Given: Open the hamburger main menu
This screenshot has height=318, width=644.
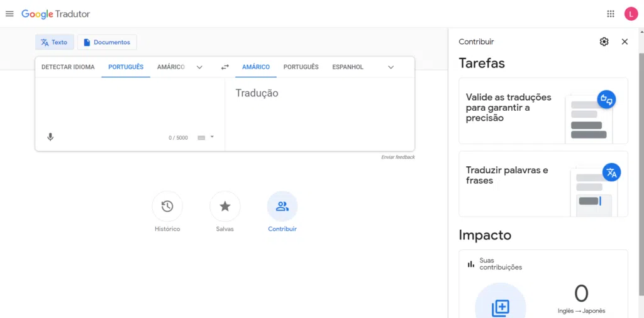Looking at the screenshot, I should [9, 14].
